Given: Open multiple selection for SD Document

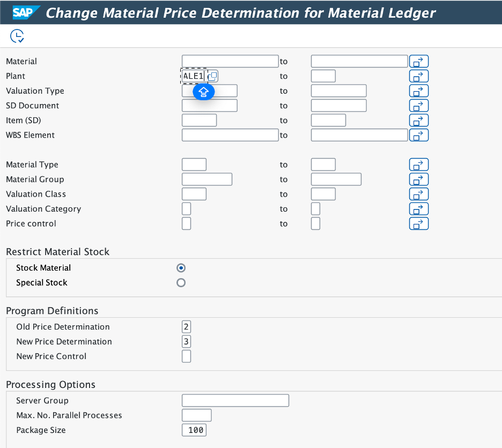Looking at the screenshot, I should [x=418, y=106].
